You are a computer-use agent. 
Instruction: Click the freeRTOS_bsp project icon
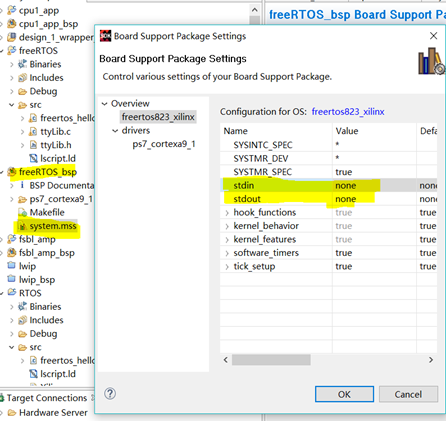coord(12,172)
